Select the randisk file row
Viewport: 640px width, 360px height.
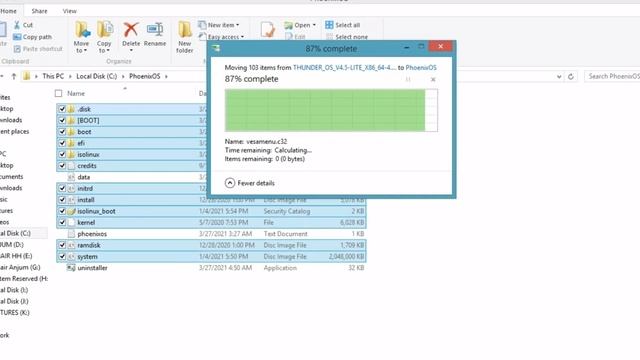click(x=211, y=245)
